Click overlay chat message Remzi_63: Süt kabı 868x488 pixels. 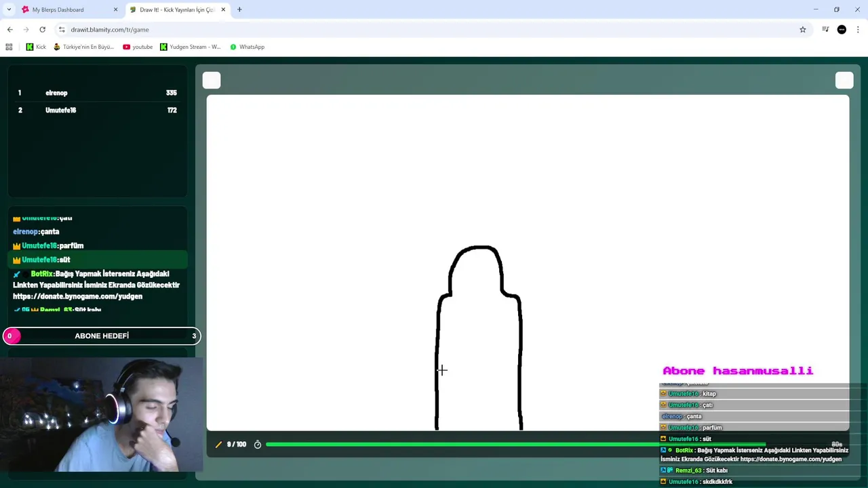(694, 470)
